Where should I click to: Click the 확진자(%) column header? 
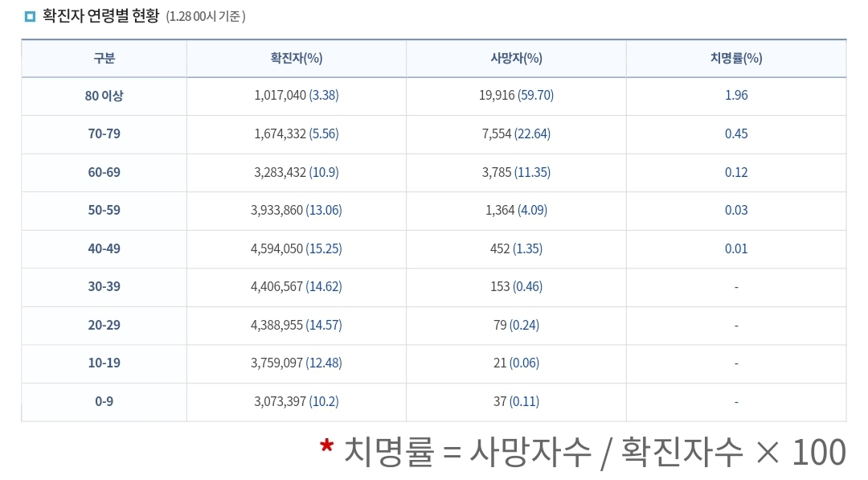coord(296,58)
